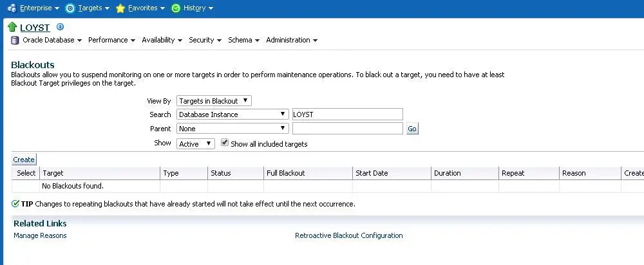Open Retroactive Blackout Configuration link

pyautogui.click(x=348, y=235)
